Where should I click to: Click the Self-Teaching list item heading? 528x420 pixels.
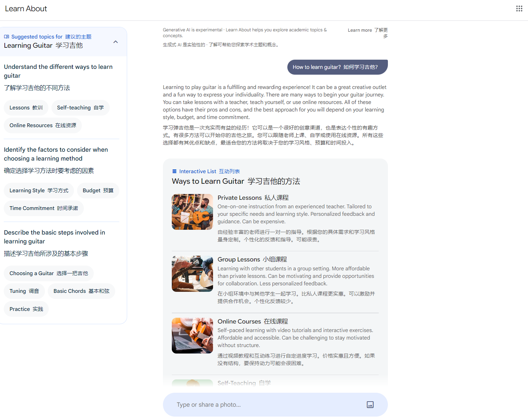click(244, 383)
